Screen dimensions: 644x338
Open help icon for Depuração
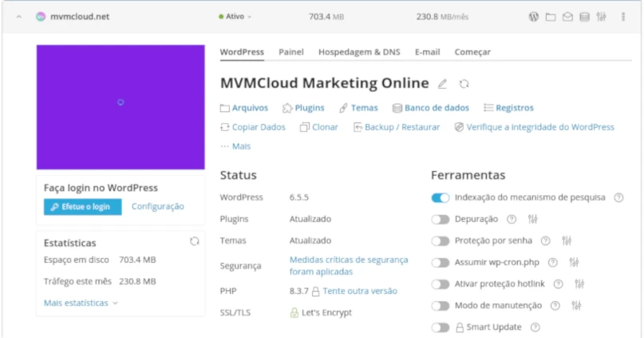click(512, 220)
